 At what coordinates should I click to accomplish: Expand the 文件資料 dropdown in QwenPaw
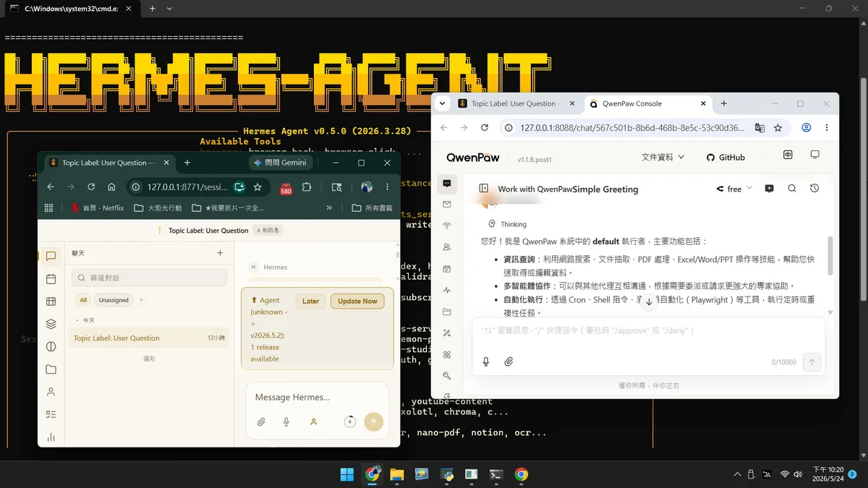tap(663, 157)
